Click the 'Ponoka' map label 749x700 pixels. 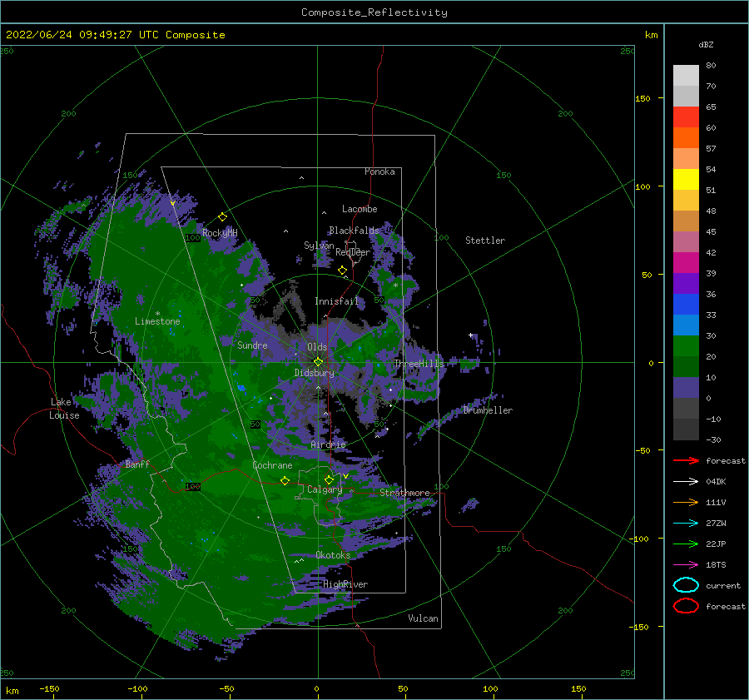(379, 171)
